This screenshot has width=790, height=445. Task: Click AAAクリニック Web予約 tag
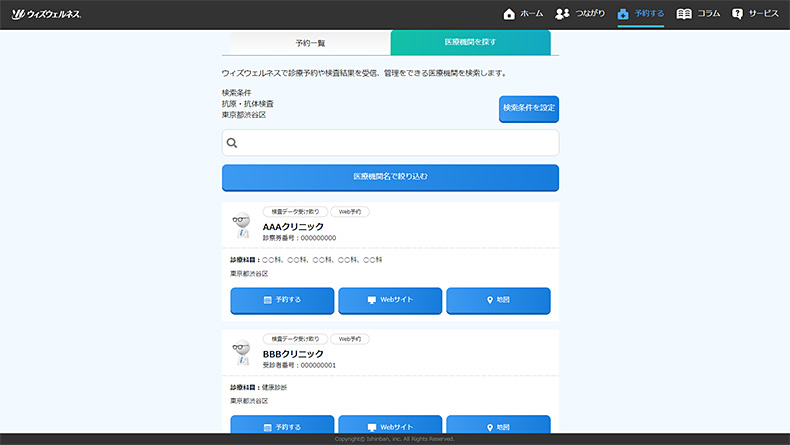tap(350, 212)
